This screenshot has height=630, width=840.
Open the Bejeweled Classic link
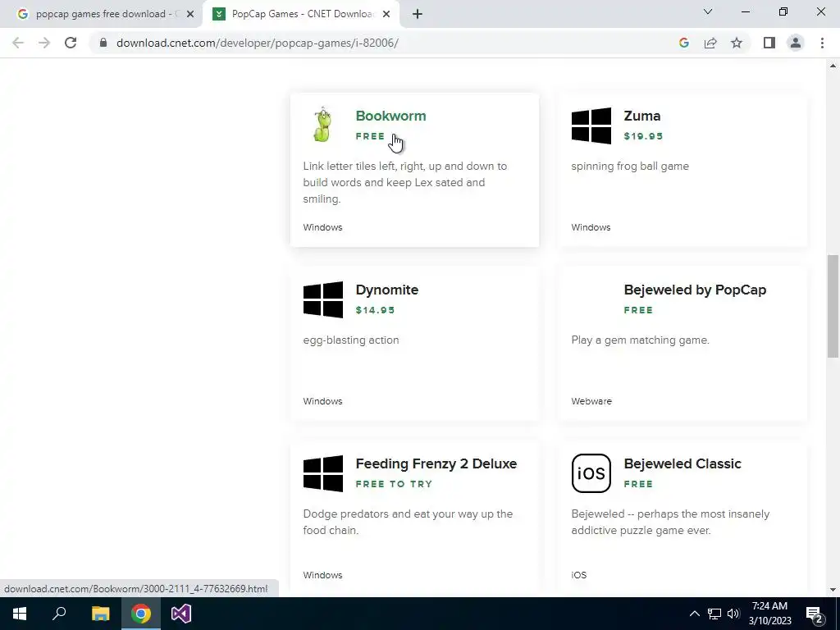point(682,463)
